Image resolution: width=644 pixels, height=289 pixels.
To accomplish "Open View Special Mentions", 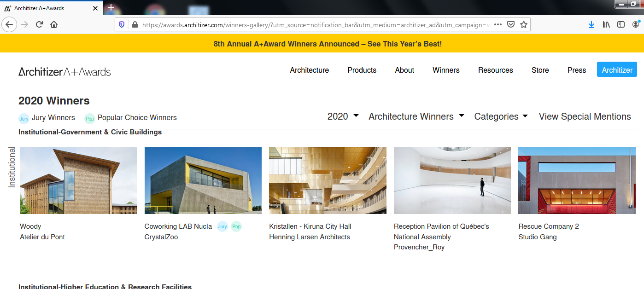I will tap(585, 116).
